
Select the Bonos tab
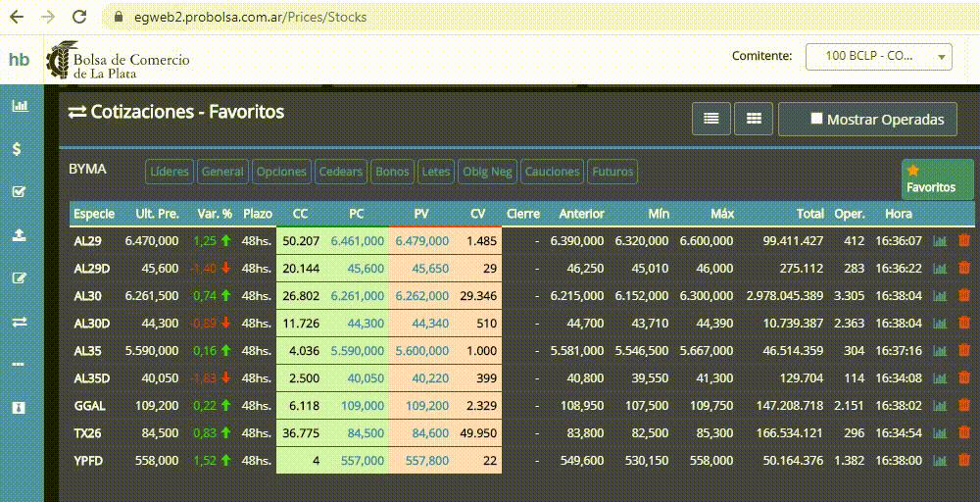click(392, 172)
